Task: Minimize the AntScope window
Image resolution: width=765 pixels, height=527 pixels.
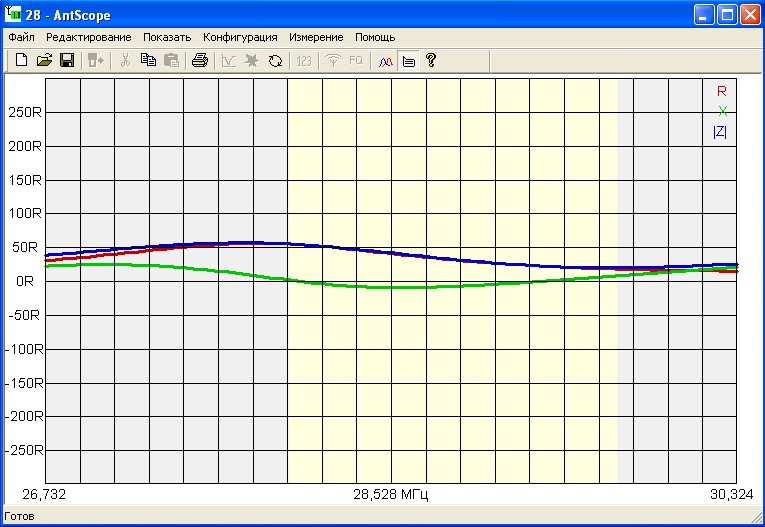Action: point(707,15)
